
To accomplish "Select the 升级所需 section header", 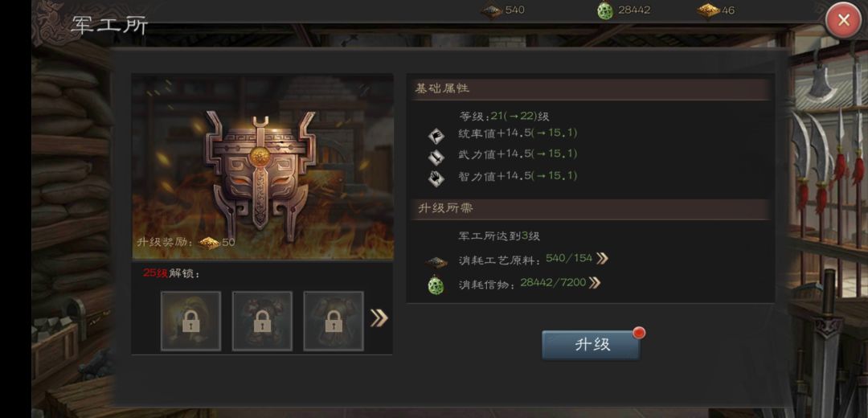I will coord(591,209).
